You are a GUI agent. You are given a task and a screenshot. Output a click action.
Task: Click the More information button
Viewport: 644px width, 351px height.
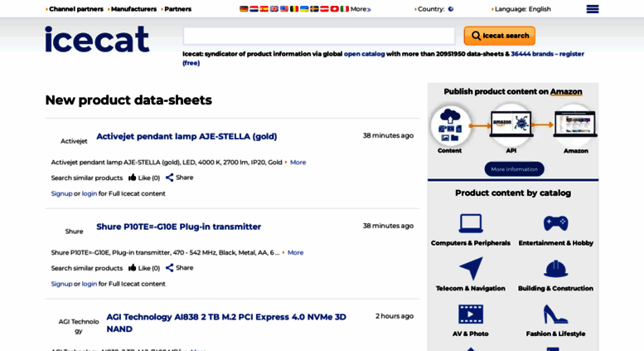tap(514, 169)
